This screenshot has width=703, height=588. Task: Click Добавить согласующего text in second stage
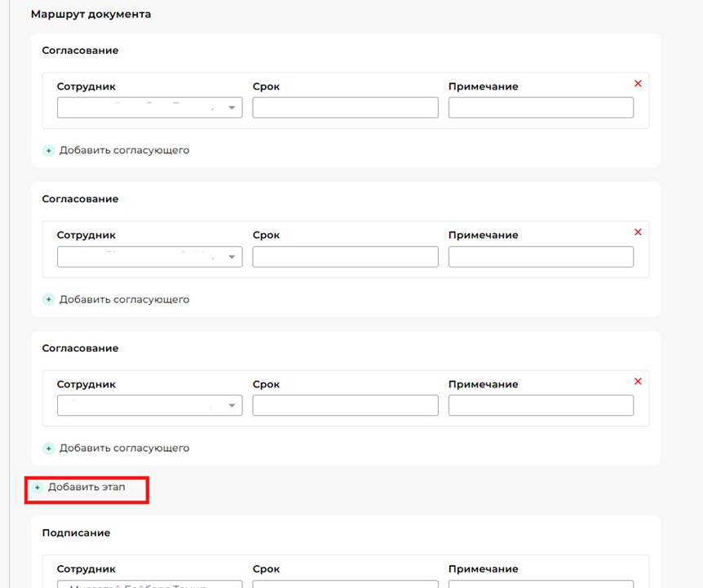(124, 300)
